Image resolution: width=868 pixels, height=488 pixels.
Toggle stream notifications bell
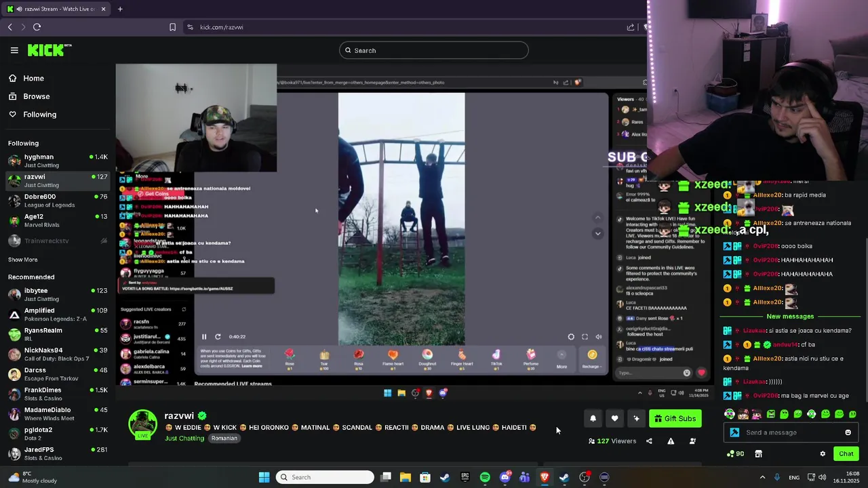[593, 418]
